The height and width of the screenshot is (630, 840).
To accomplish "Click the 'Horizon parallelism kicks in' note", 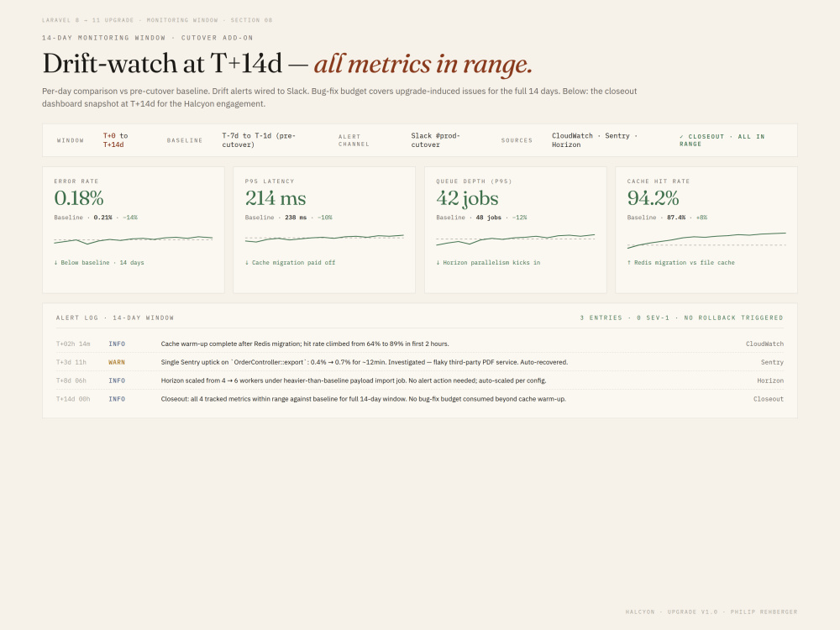I will coord(488,262).
